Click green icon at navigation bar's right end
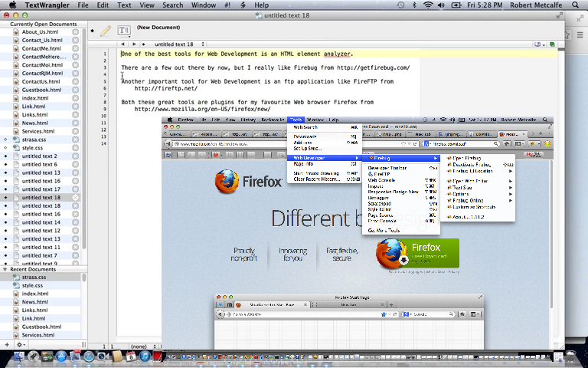Screen dimensions: 588x368 pyautogui.click(x=552, y=44)
